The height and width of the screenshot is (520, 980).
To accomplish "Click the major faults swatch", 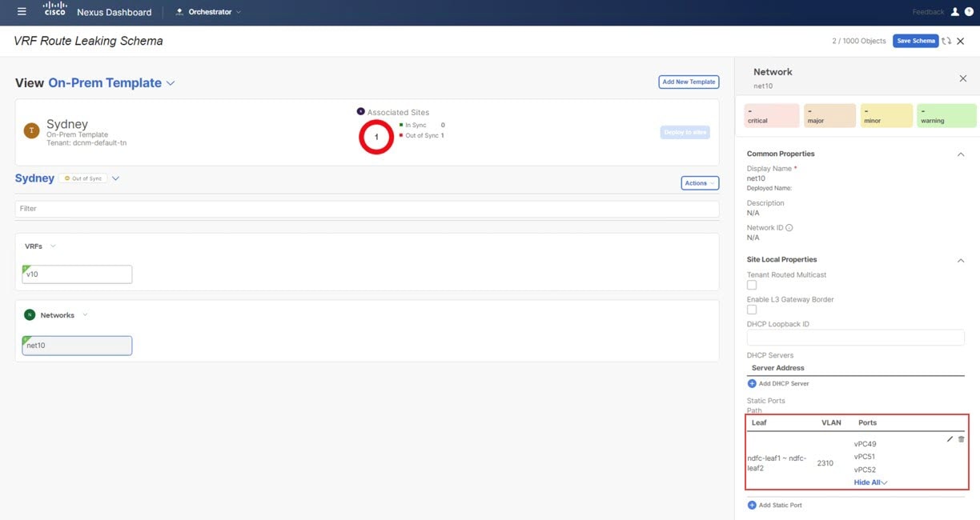I will point(829,115).
